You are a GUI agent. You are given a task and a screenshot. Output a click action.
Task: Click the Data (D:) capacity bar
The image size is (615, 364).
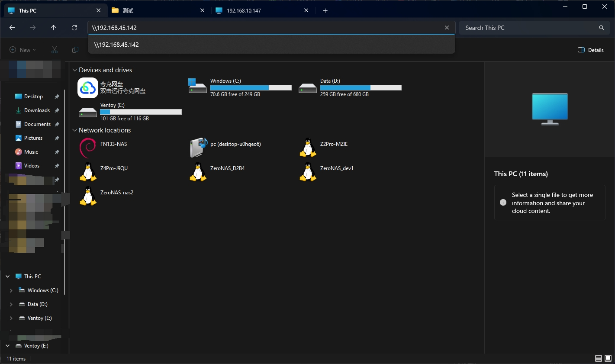[361, 88]
